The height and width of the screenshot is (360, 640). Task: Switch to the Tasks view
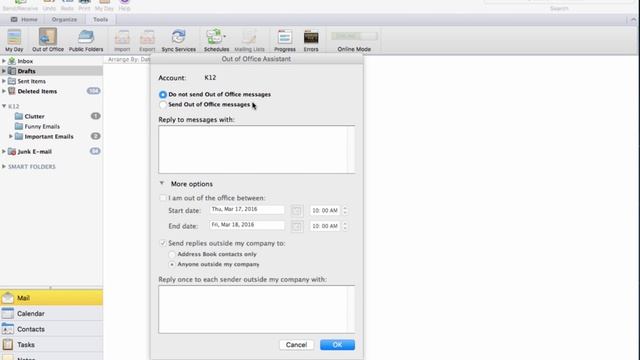click(x=51, y=344)
